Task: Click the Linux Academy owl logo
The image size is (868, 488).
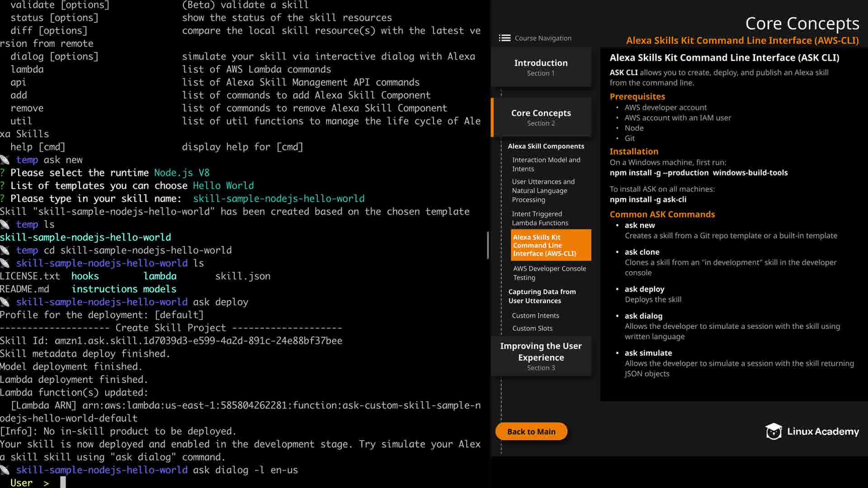Action: click(x=774, y=432)
